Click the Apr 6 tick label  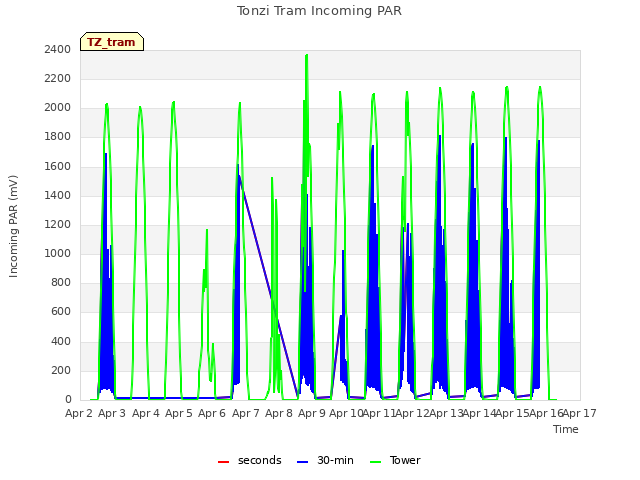point(212,413)
